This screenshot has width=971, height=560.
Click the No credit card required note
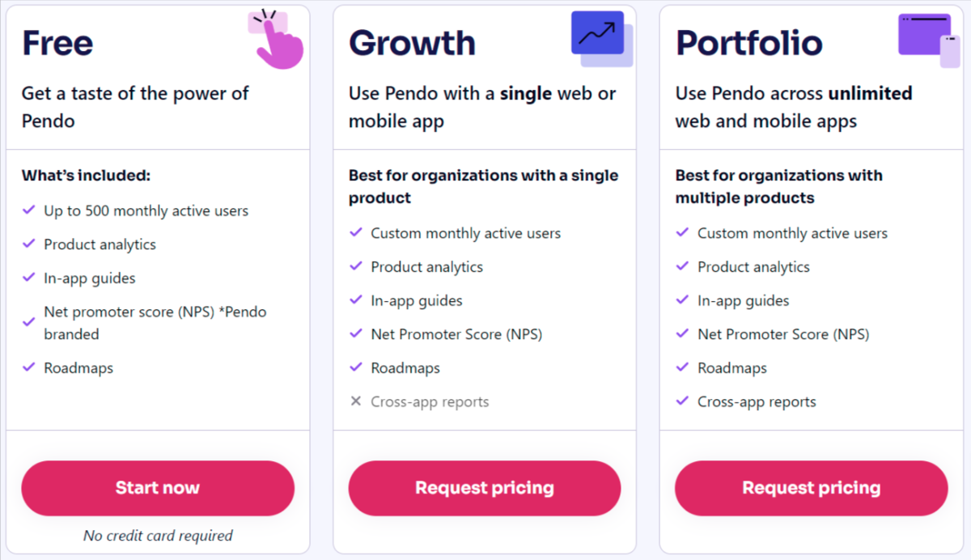tap(158, 536)
